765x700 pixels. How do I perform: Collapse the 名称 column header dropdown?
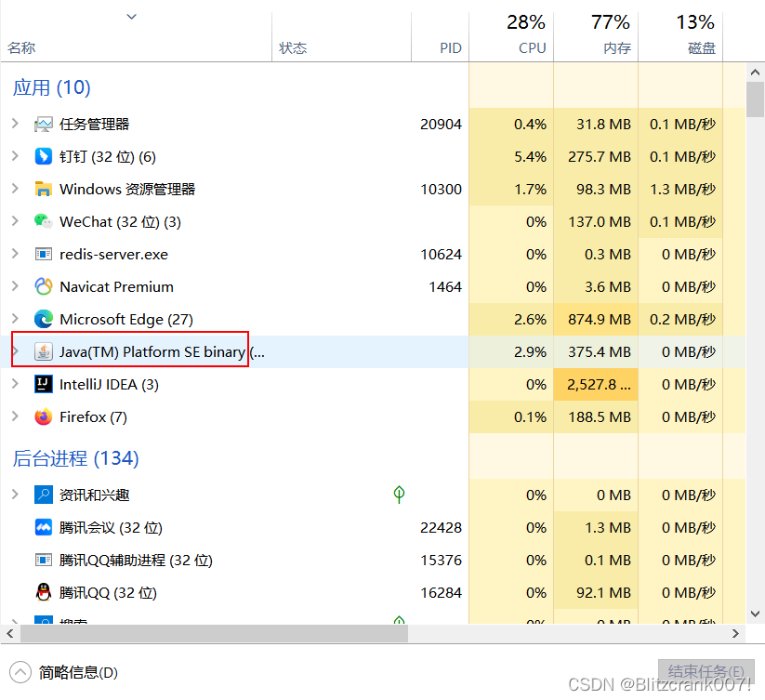tap(131, 16)
